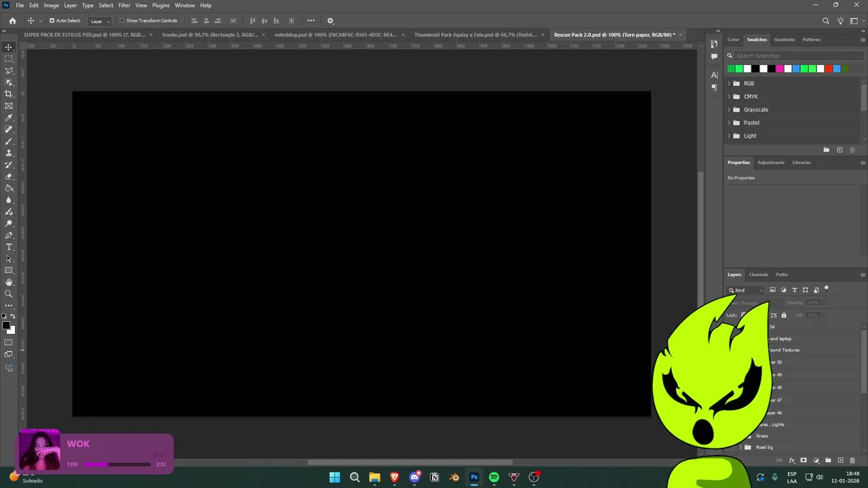This screenshot has width=868, height=488.
Task: Add layer mask in Layers panel
Action: (x=804, y=461)
